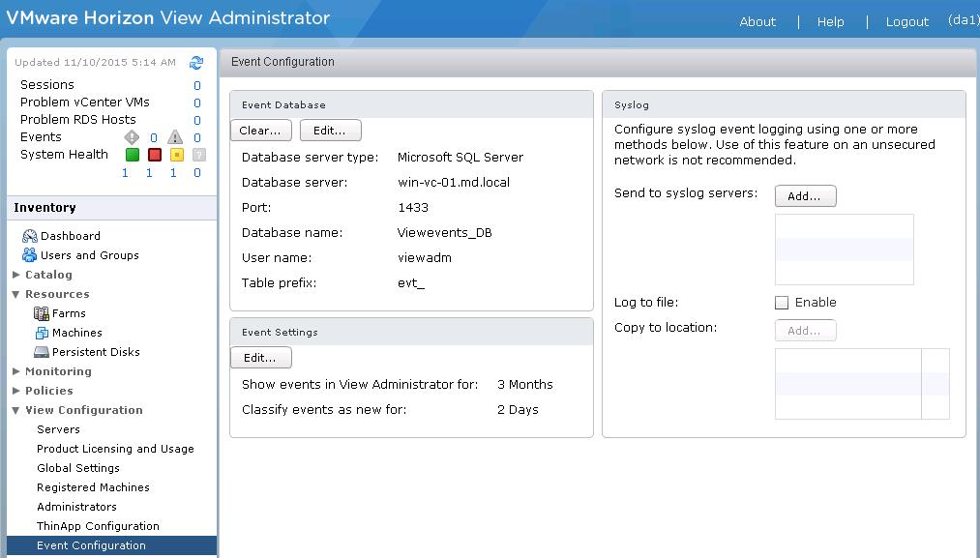Click Edit in the Event Database panel
The image size is (980, 558).
330,131
